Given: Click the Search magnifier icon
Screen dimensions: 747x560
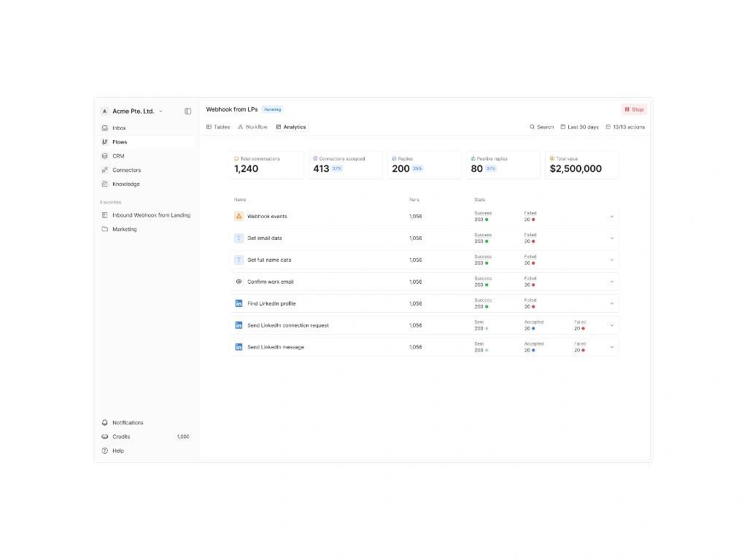Looking at the screenshot, I should [532, 127].
